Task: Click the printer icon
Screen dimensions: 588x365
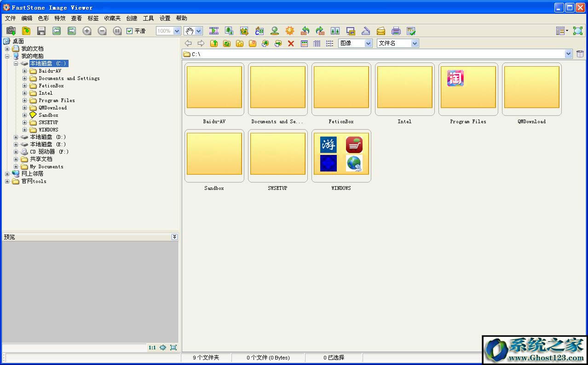Action: click(x=396, y=31)
